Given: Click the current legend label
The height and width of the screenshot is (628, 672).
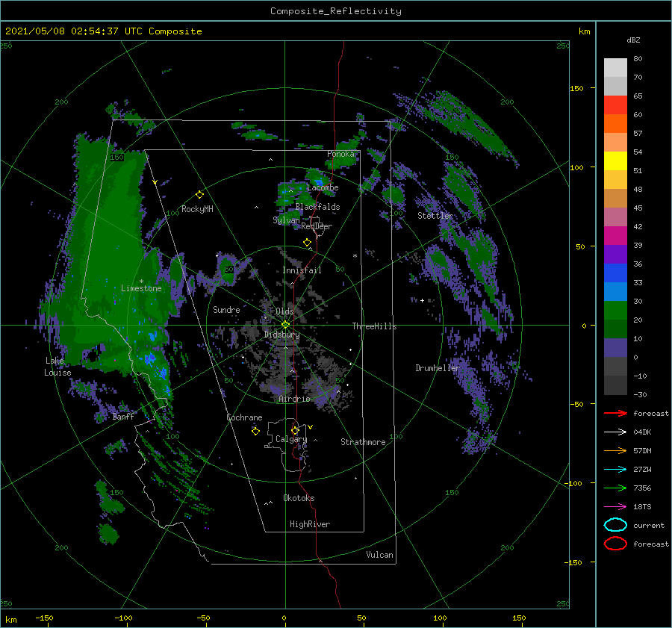Looking at the screenshot, I should [x=648, y=525].
